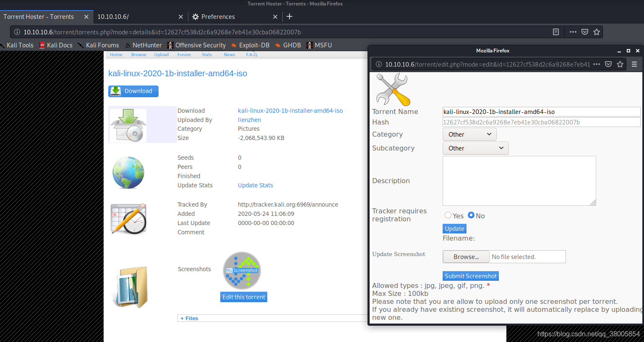Click Submit Screenshot button
This screenshot has width=644, height=342.
pos(471,276)
